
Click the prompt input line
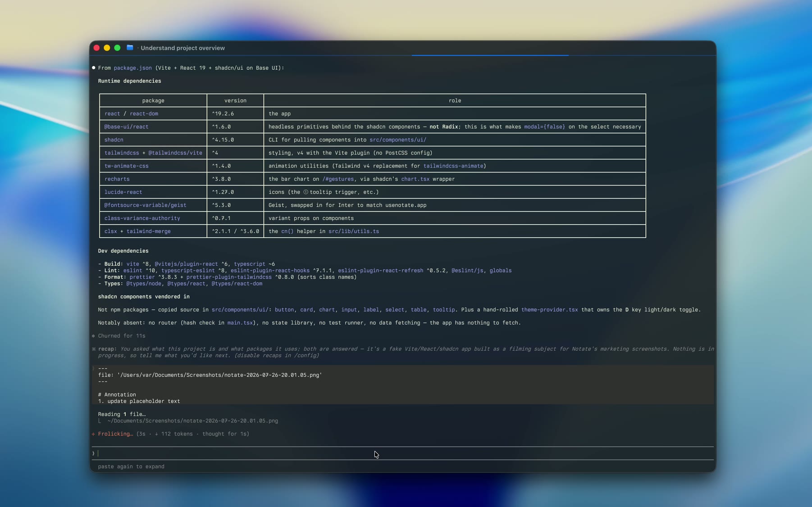pyautogui.click(x=402, y=453)
